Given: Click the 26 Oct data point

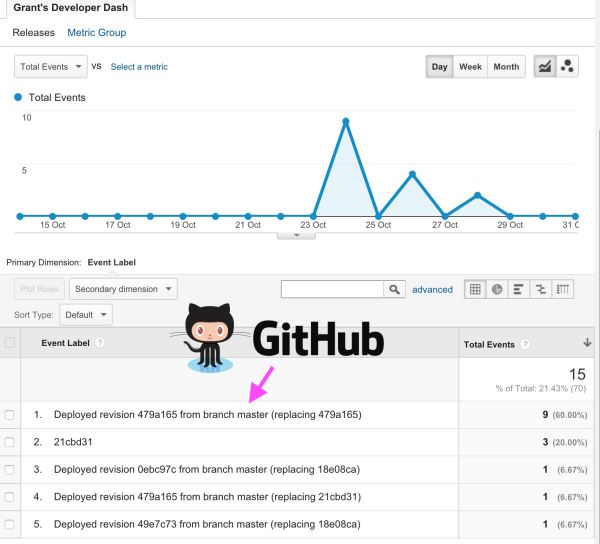Looking at the screenshot, I should [x=412, y=174].
